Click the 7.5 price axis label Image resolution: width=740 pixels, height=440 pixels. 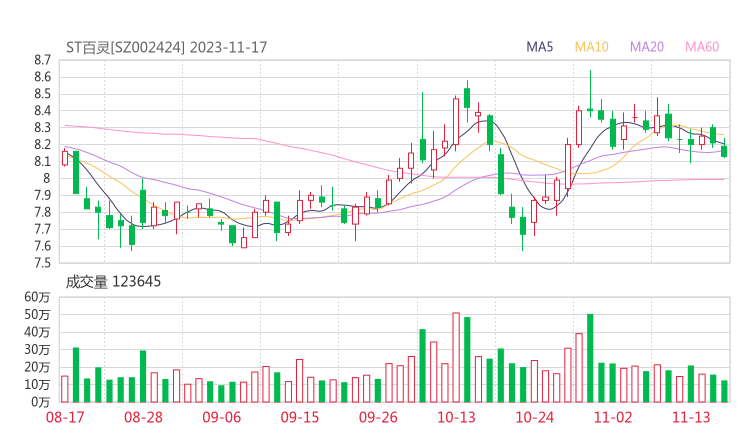coord(42,263)
